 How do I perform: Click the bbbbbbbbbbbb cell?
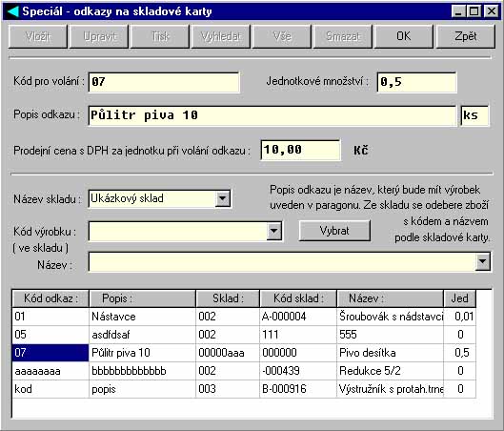(142, 371)
